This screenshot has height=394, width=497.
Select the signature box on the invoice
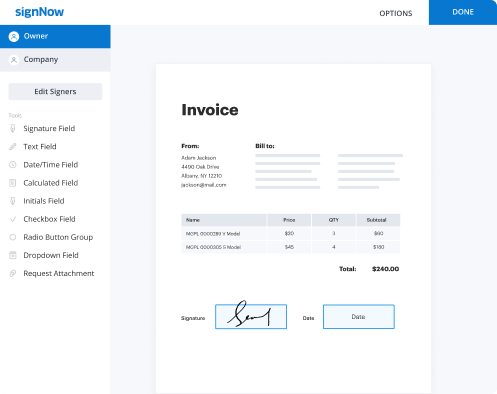pyautogui.click(x=251, y=316)
